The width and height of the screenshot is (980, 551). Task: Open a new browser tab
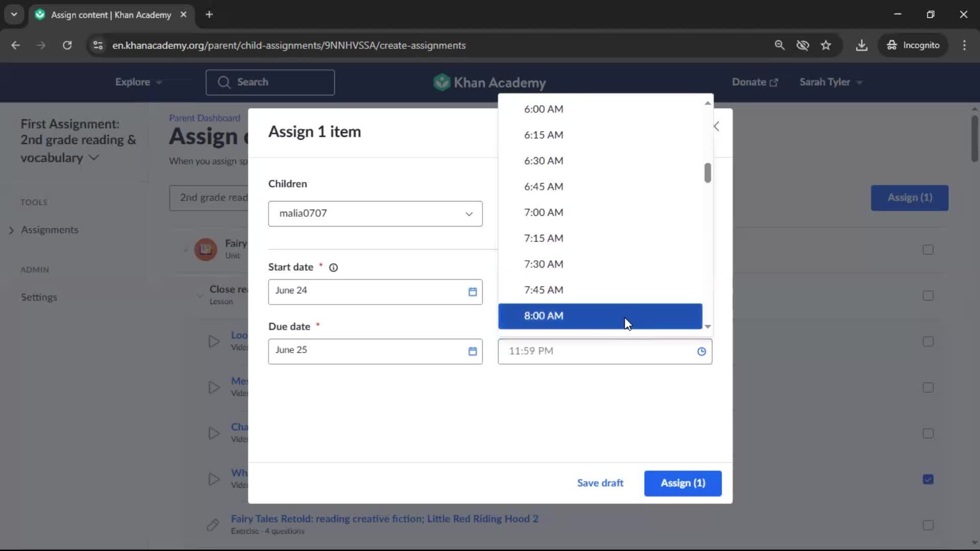pos(209,14)
